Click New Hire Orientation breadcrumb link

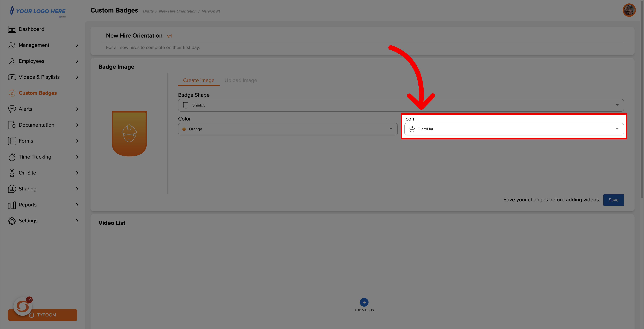click(x=177, y=11)
